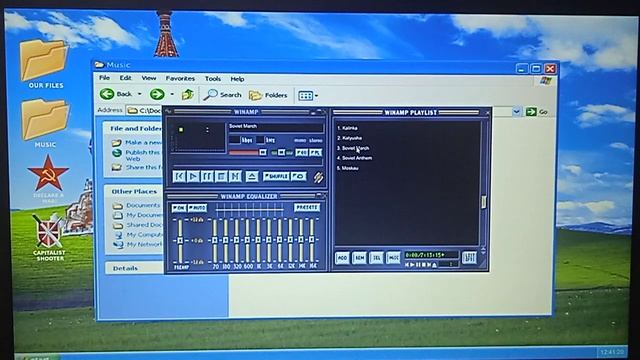
Task: Select Moskau in the Winamp playlist
Action: point(348,168)
